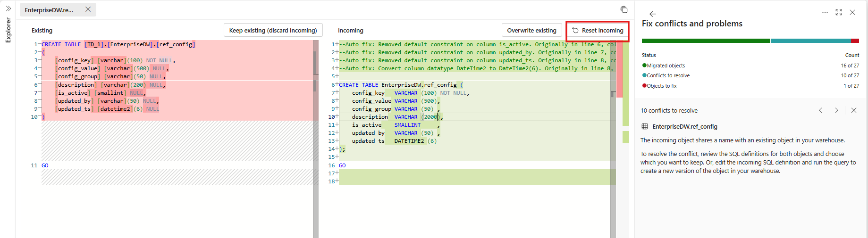Open the more options ellipsis menu

[825, 12]
